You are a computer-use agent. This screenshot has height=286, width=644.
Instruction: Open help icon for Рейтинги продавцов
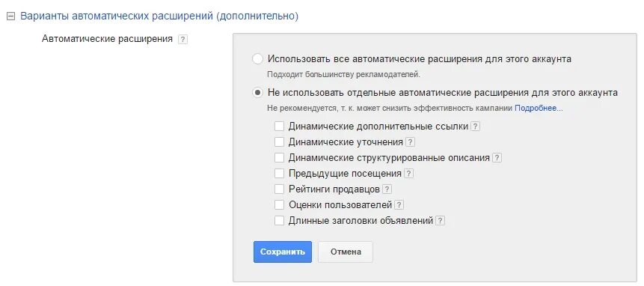[387, 189]
